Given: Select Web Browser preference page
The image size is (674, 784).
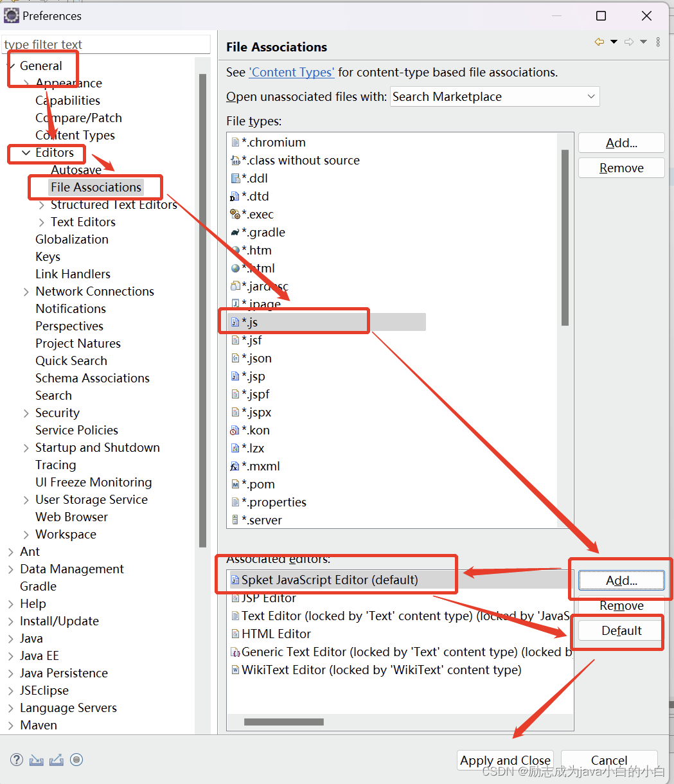Looking at the screenshot, I should coord(72,517).
